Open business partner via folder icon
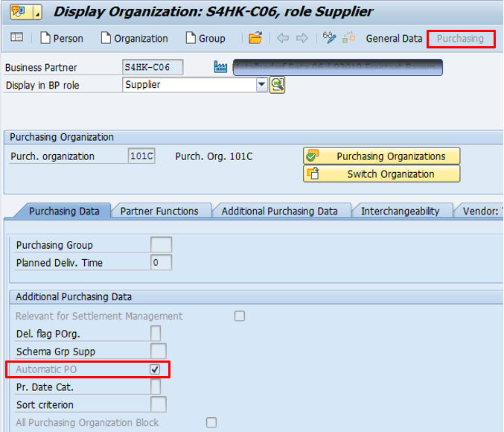 click(255, 38)
